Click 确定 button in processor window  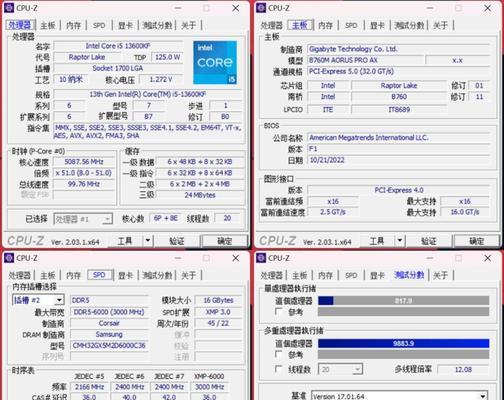(225, 240)
